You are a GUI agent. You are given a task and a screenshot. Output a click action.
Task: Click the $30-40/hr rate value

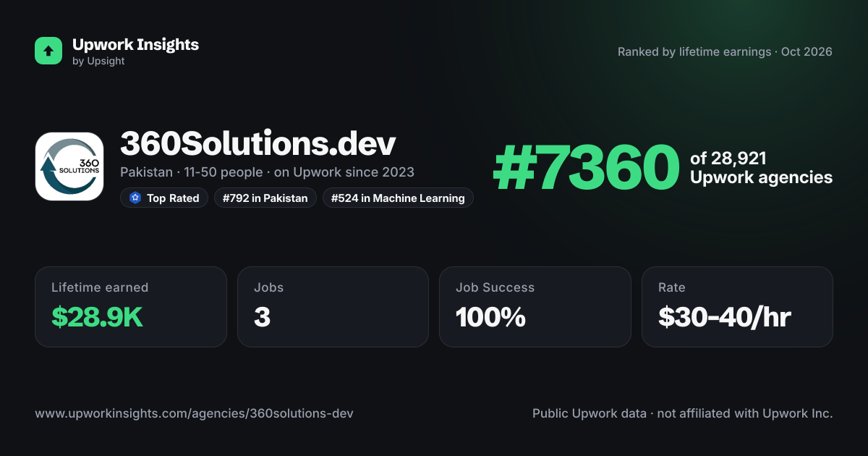click(724, 317)
